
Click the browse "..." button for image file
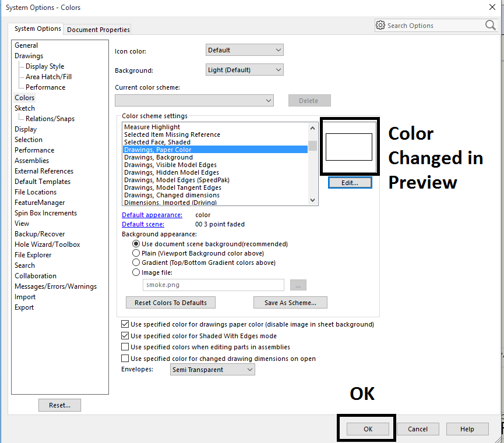298,285
